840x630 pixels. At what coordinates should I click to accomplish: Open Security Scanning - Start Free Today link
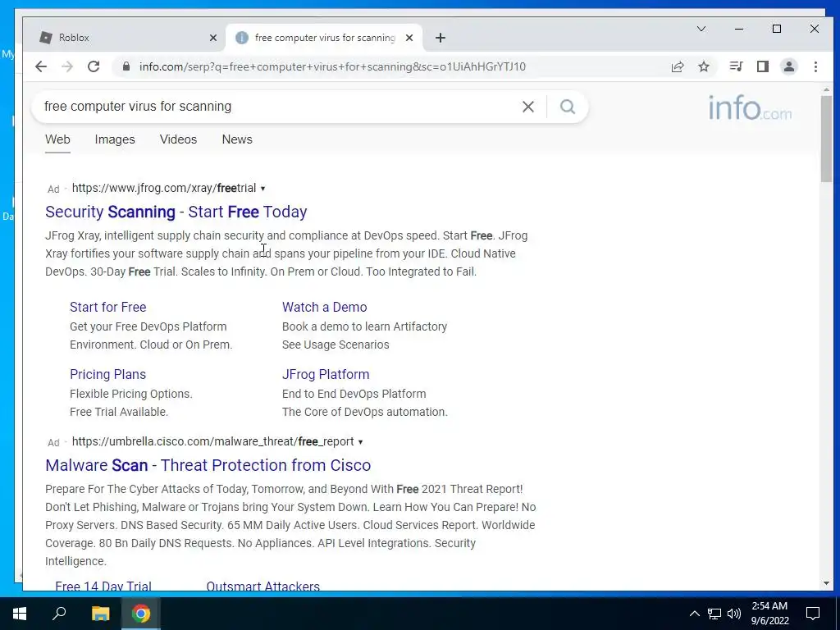pos(176,212)
